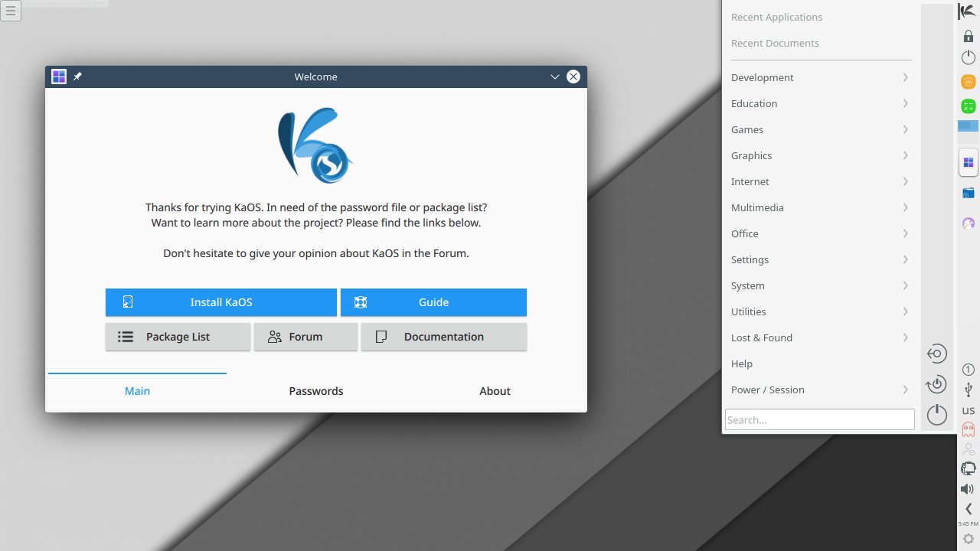This screenshot has height=551, width=980.
Task: Open the device notifier USB icon
Action: (x=967, y=390)
